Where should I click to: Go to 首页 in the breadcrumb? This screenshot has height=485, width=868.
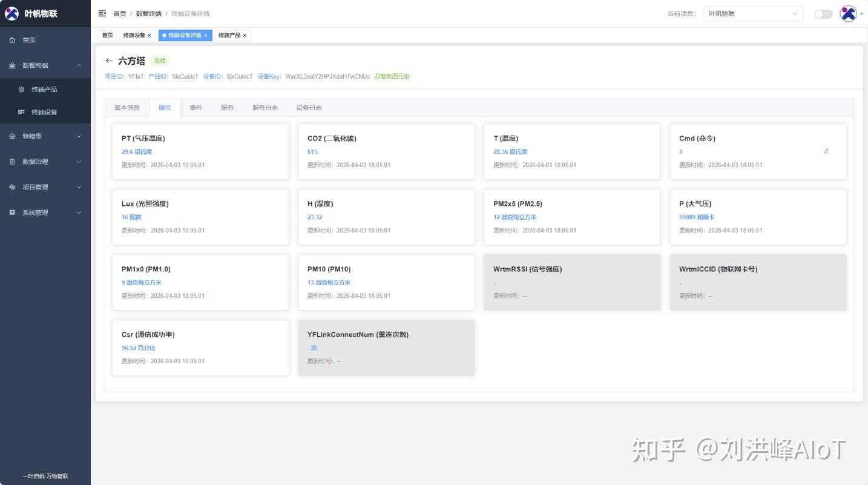[x=120, y=13]
